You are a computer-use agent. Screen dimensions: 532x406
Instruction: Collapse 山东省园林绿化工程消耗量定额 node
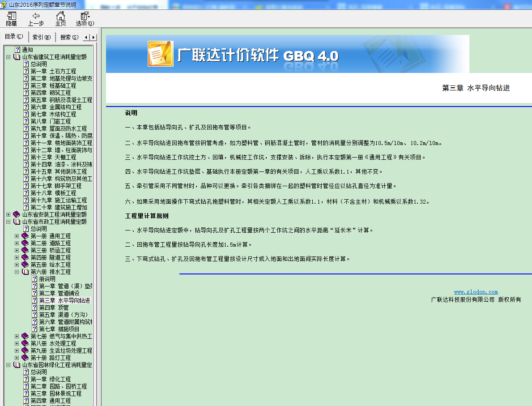click(8, 365)
